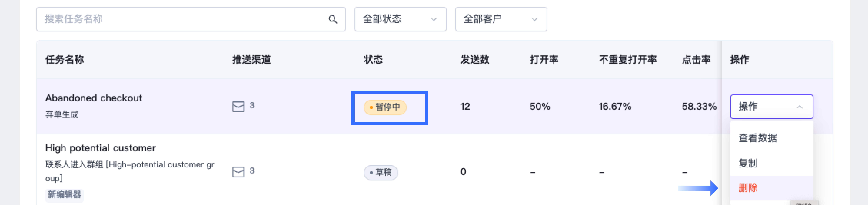Click the 发送数 column header
868x205 pixels.
[x=475, y=60]
